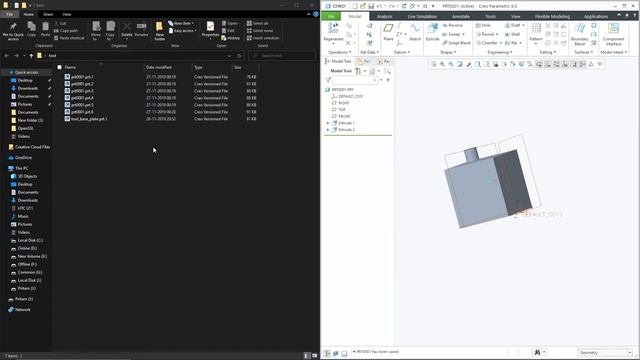Switch to the Analysis tab in Creo
This screenshot has width=640, height=360.
384,16
